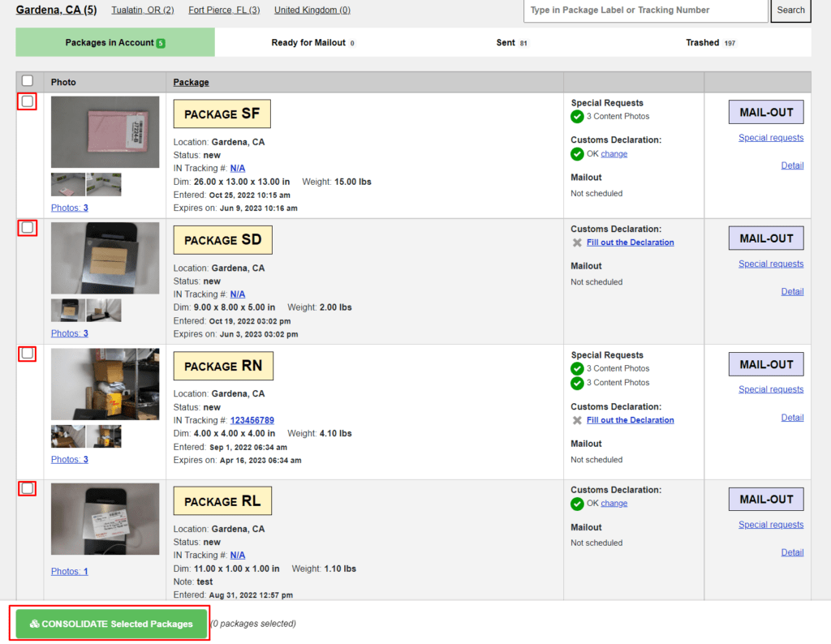Screen dimensions: 831x644
Task: Click MAIL-OUT for Package SF
Action: 765,112
